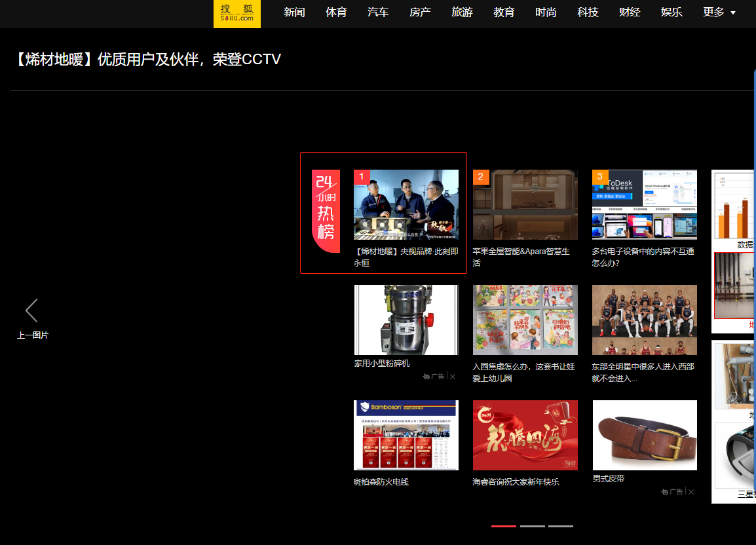The width and height of the screenshot is (756, 545).
Task: Expand the 更多 dropdown menu
Action: 719,12
